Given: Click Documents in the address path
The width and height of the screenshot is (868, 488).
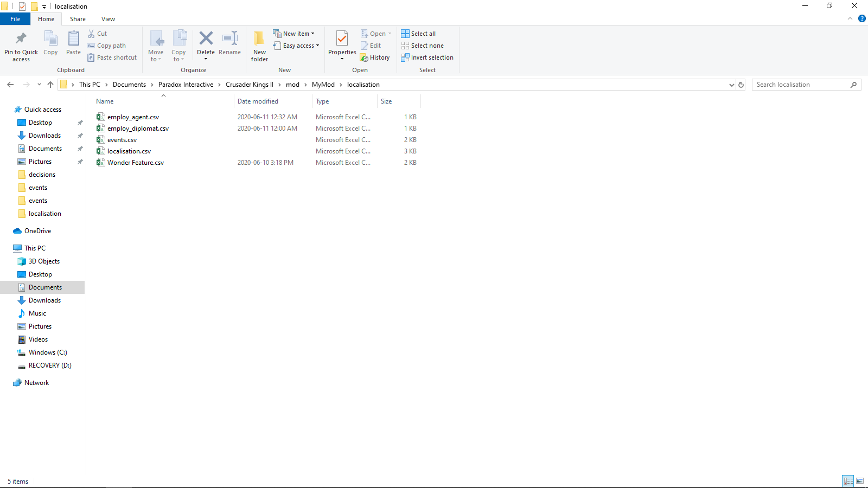Looking at the screenshot, I should tap(129, 85).
